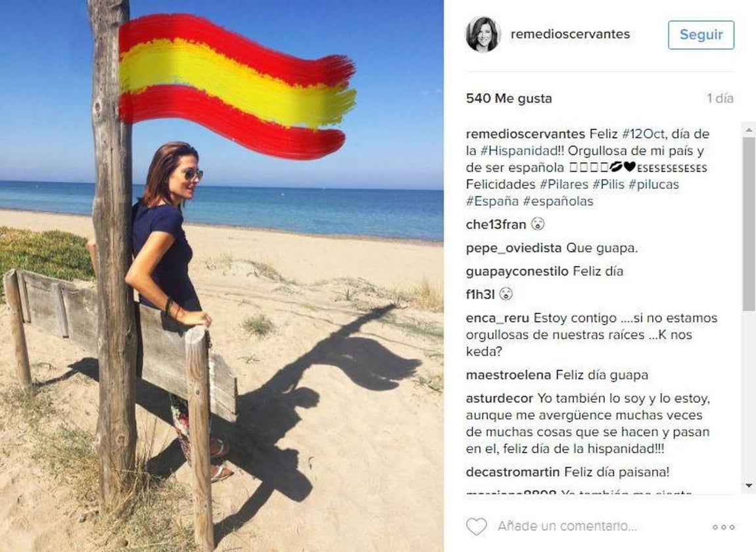Open remedioscervantes username in the header
This screenshot has height=552, width=756.
click(x=570, y=34)
